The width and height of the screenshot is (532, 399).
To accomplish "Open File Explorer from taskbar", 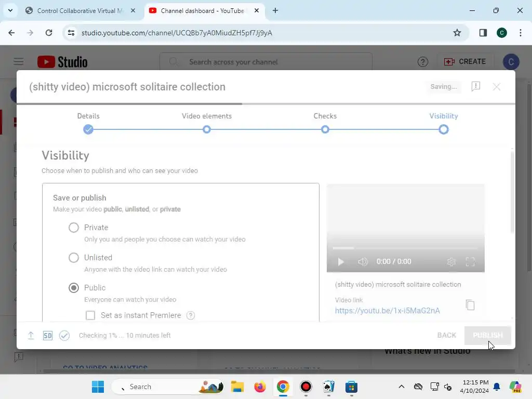I will [237, 387].
